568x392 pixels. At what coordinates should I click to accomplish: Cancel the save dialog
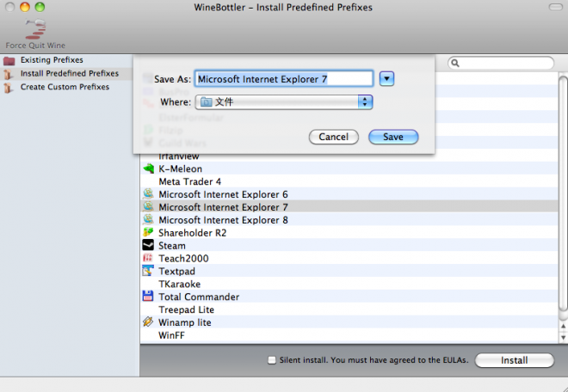(x=333, y=137)
